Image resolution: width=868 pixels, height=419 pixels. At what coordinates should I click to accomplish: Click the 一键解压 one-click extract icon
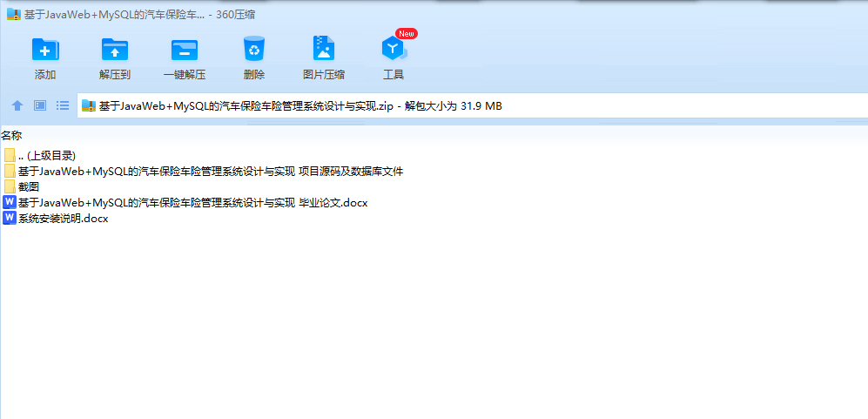(185, 50)
